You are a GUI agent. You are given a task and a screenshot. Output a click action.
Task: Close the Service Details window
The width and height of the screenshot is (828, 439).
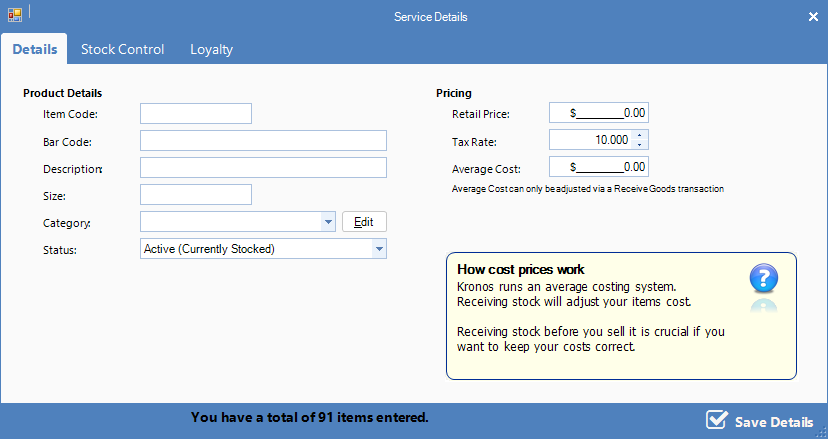coord(813,17)
